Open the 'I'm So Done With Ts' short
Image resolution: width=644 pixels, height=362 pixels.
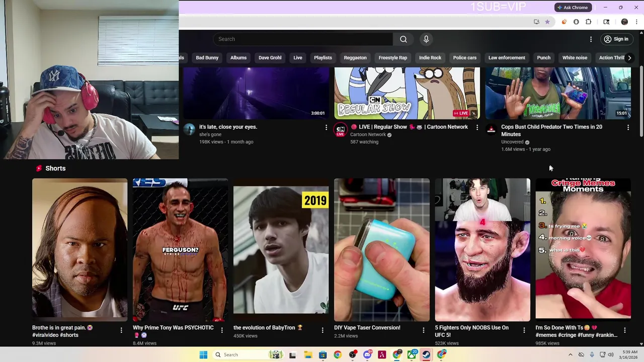(583, 249)
